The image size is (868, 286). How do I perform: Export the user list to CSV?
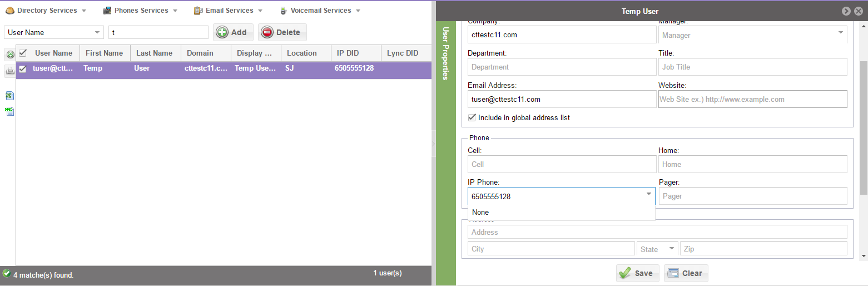pyautogui.click(x=9, y=111)
